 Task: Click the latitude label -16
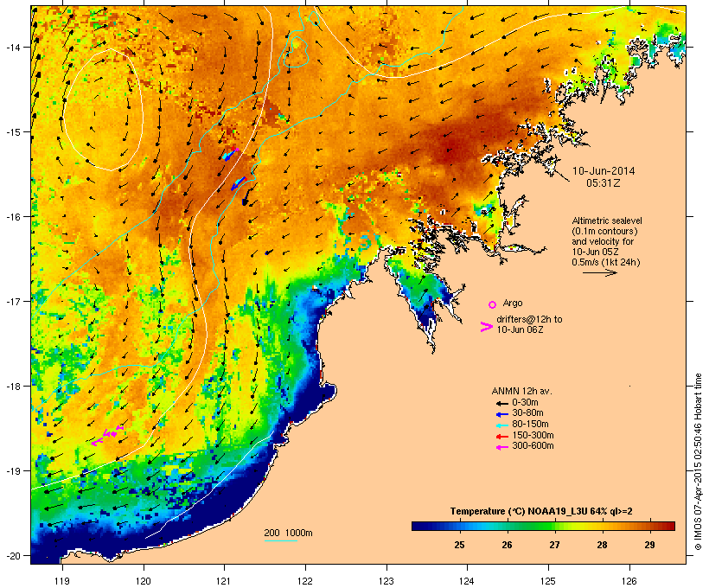click(x=13, y=217)
